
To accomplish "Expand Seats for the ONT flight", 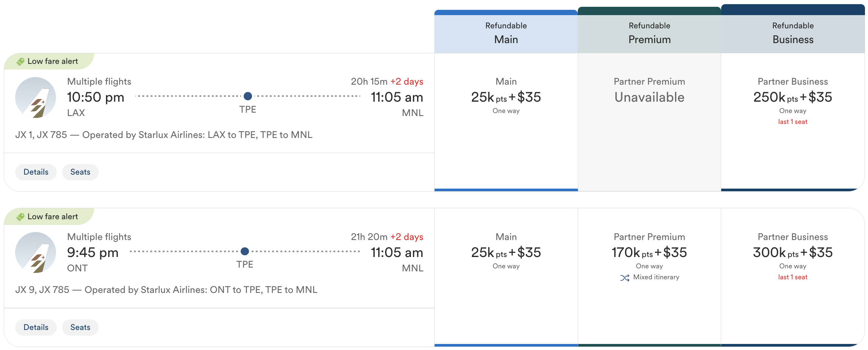I will pos(80,327).
